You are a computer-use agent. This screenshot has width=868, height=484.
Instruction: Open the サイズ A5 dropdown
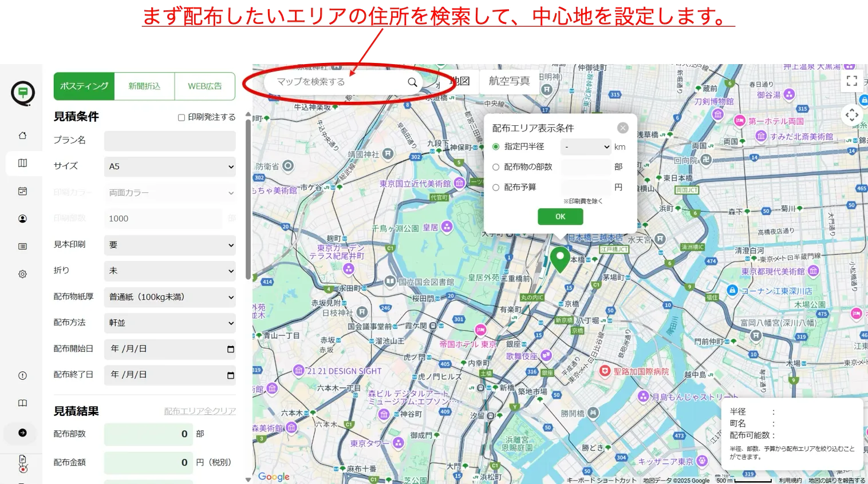click(x=170, y=166)
